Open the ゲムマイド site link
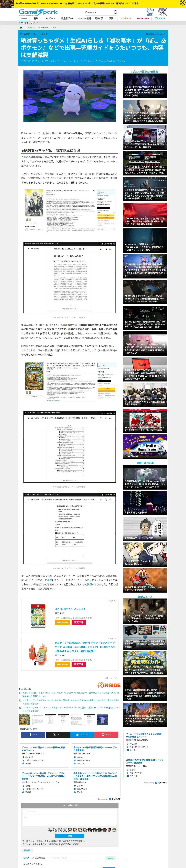This screenshot has width=186, height=868. (160, 19)
